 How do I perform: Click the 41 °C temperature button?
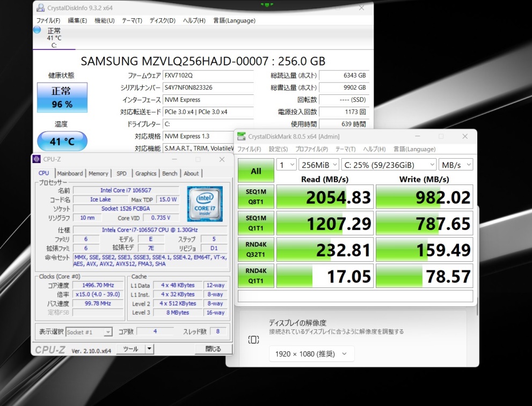point(62,141)
